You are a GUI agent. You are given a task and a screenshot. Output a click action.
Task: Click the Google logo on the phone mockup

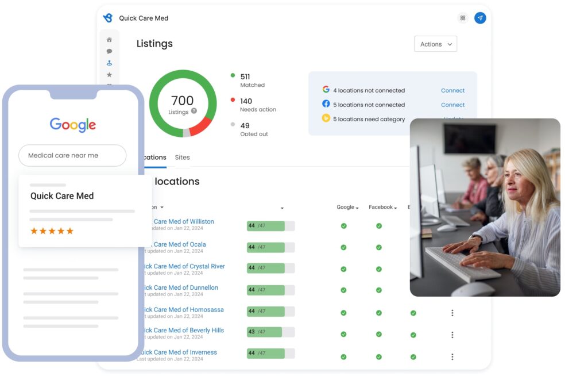(x=73, y=125)
